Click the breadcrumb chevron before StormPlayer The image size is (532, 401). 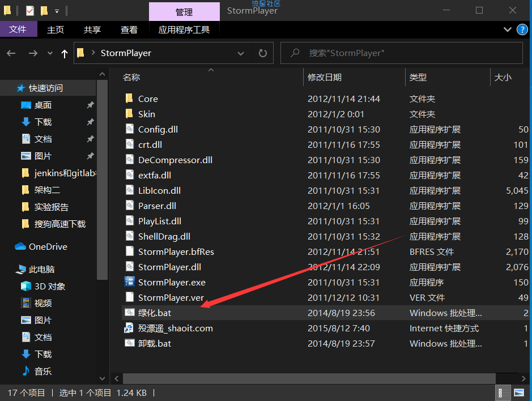[93, 53]
